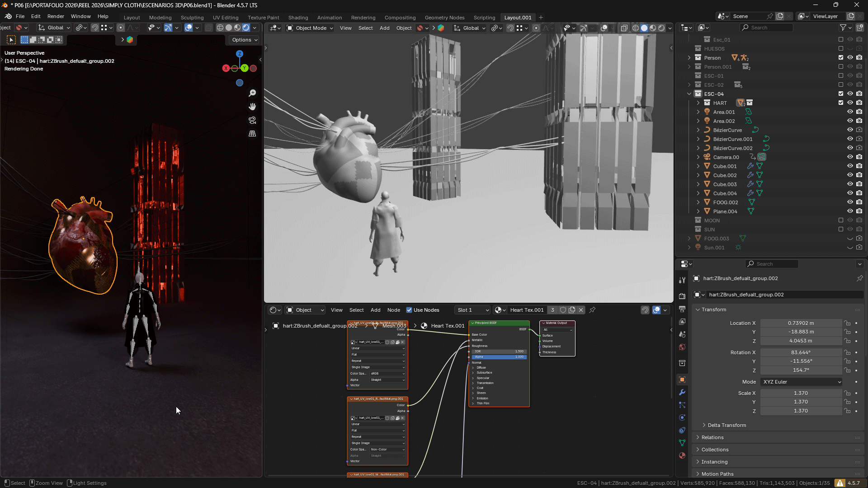Open the Tool properties tab
Image resolution: width=868 pixels, height=488 pixels.
point(682,281)
